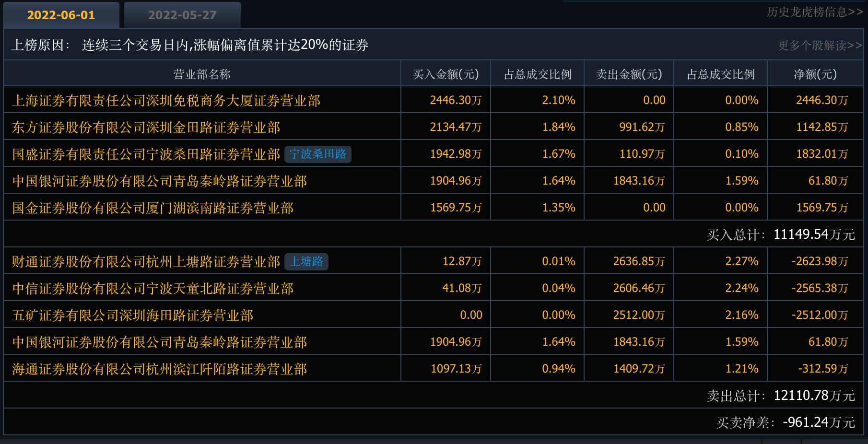
Task: Click the 买入总计 11149.54万元 summary row
Action: click(x=780, y=234)
